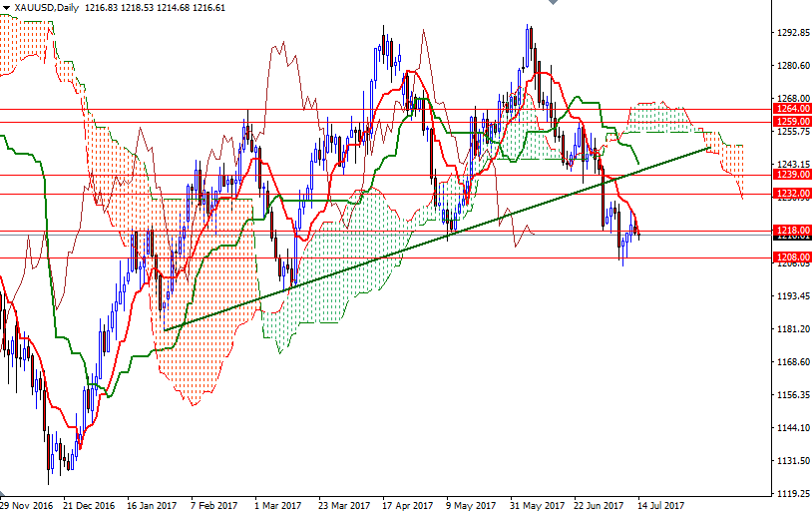Image resolution: width=812 pixels, height=513 pixels.
Task: Click the 1144.10 price axis value
Action: pos(793,427)
